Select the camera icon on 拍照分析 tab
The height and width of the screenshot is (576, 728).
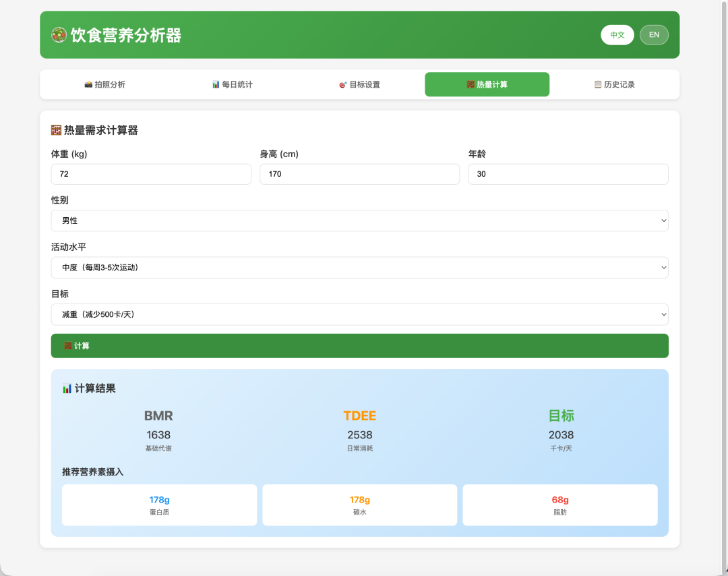coord(88,84)
